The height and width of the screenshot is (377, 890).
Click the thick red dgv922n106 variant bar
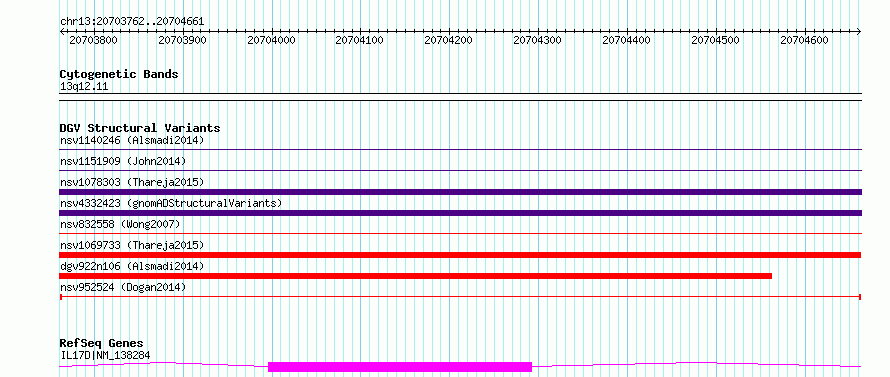pyautogui.click(x=416, y=276)
